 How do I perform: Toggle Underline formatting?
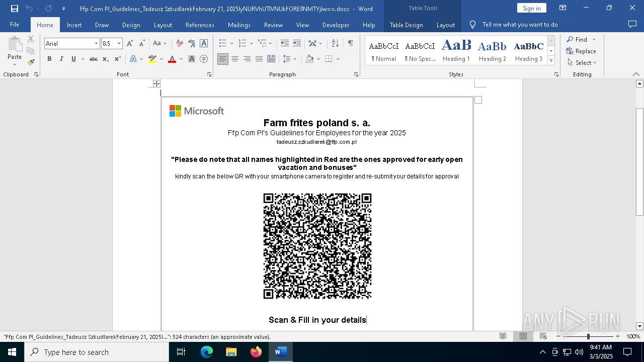73,59
